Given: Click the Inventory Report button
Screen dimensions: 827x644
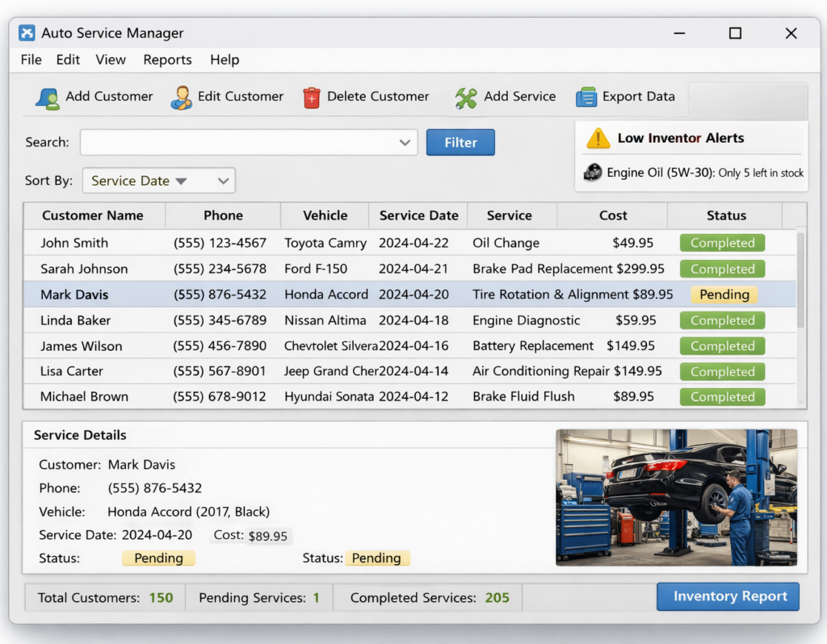Looking at the screenshot, I should click(x=729, y=596).
